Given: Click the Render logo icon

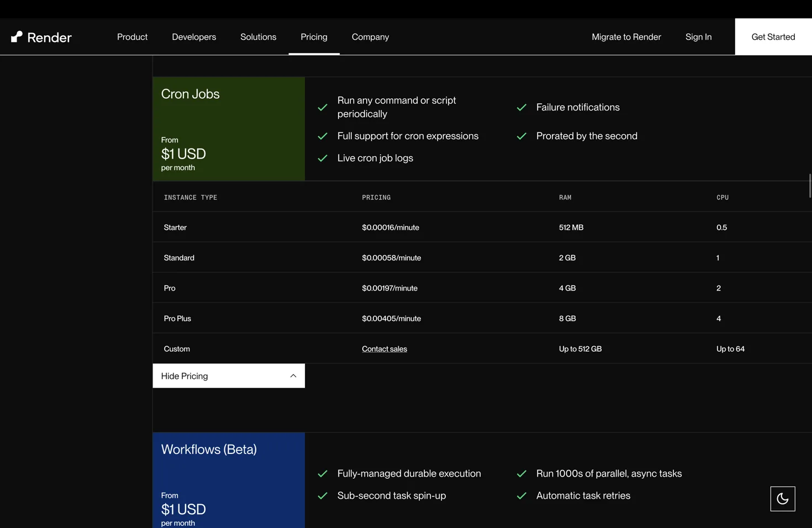Looking at the screenshot, I should (17, 37).
